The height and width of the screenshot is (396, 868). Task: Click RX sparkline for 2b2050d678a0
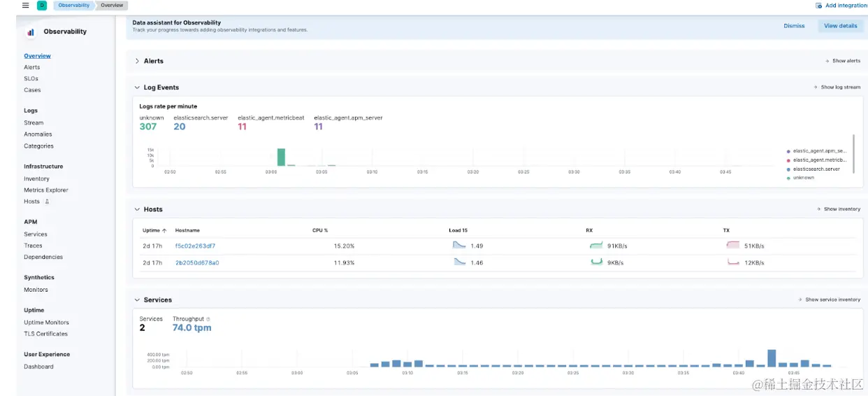click(x=596, y=262)
